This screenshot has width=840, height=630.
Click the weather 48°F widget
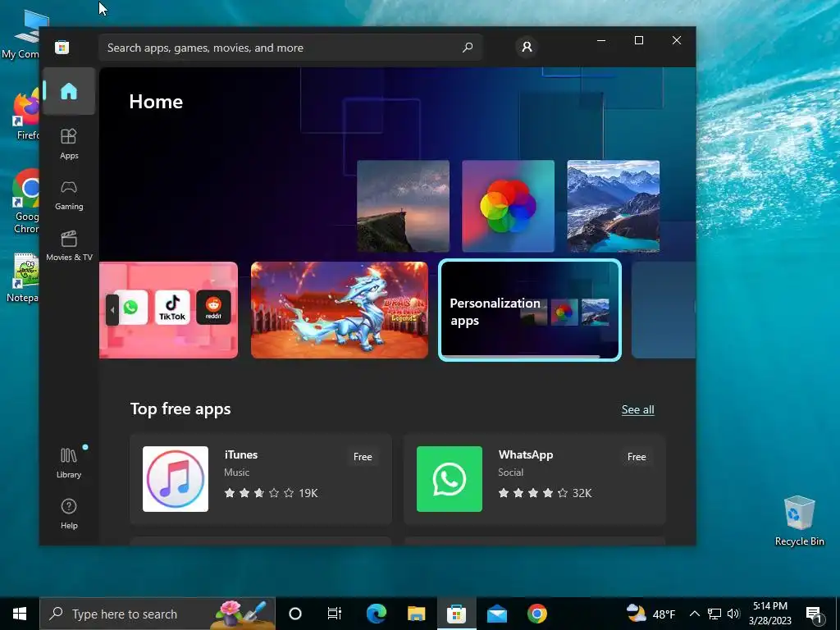[x=651, y=614]
